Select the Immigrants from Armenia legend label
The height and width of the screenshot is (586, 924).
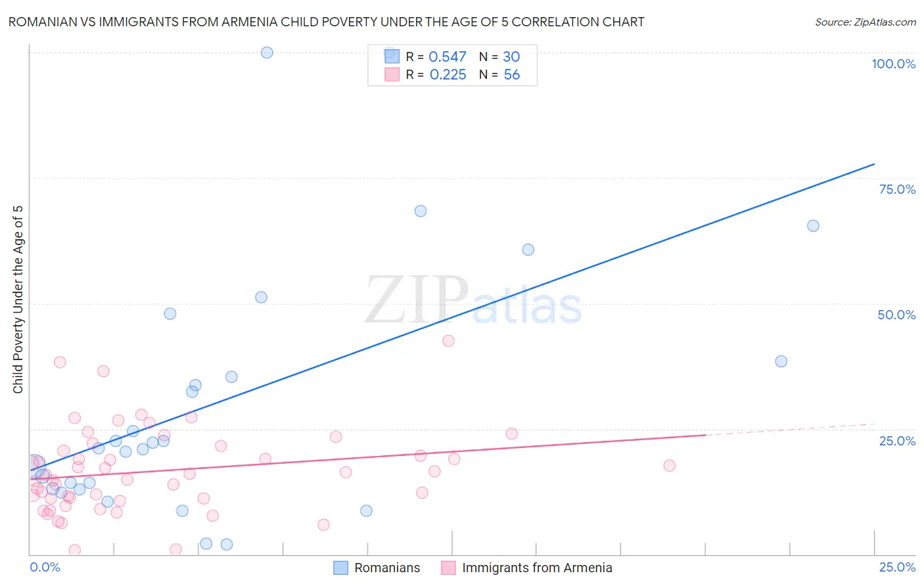coord(537,568)
